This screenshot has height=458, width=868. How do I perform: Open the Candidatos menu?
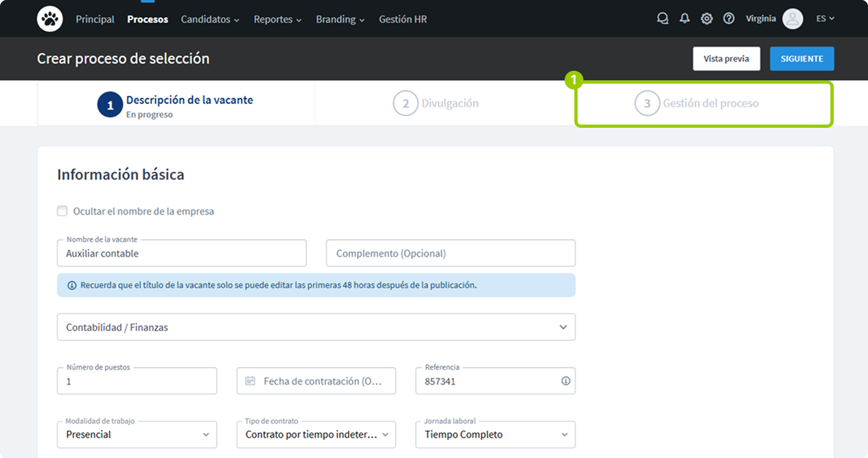point(210,19)
